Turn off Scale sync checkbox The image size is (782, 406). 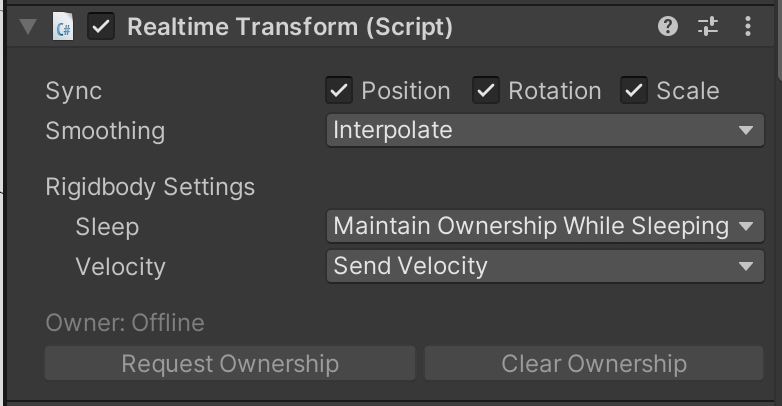(634, 91)
